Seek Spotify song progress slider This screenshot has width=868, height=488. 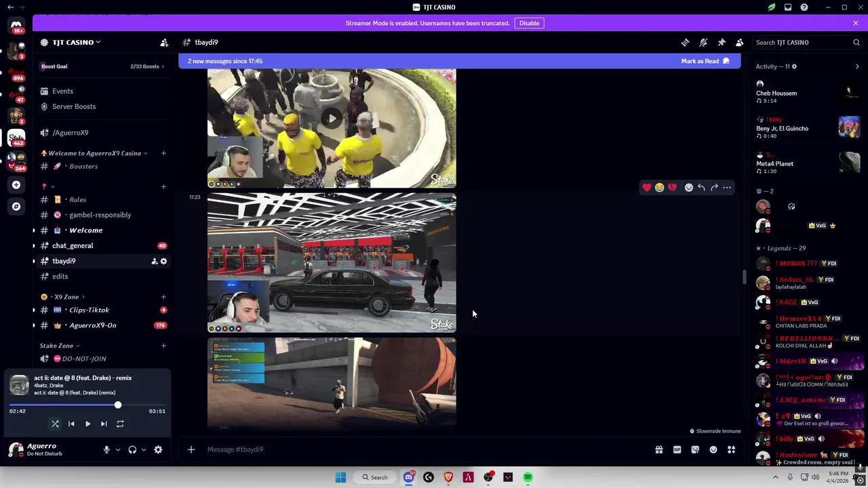[x=87, y=405]
